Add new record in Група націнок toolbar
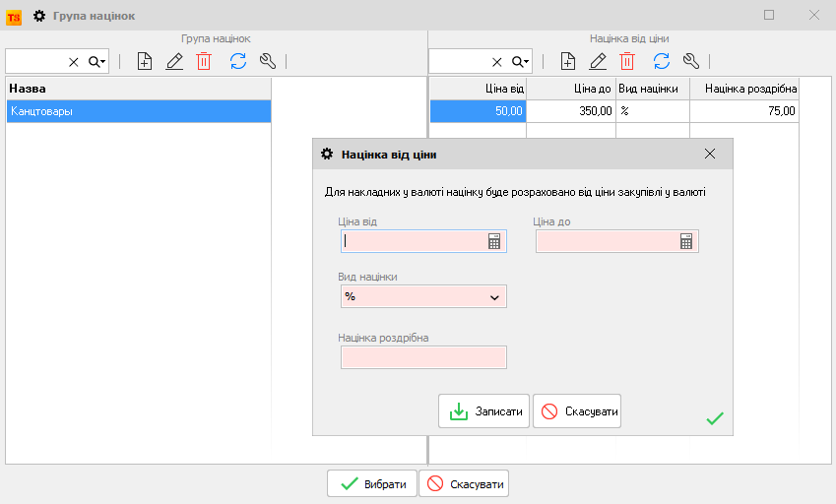 (145, 61)
